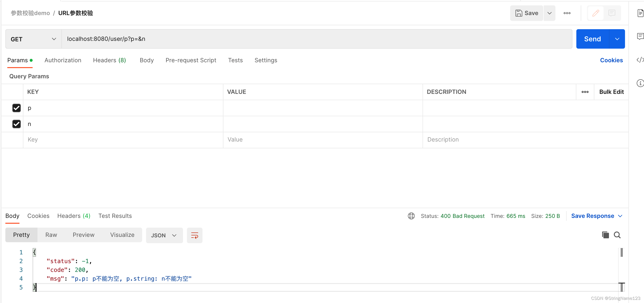
Task: Copy response body with copy icon
Action: (605, 235)
